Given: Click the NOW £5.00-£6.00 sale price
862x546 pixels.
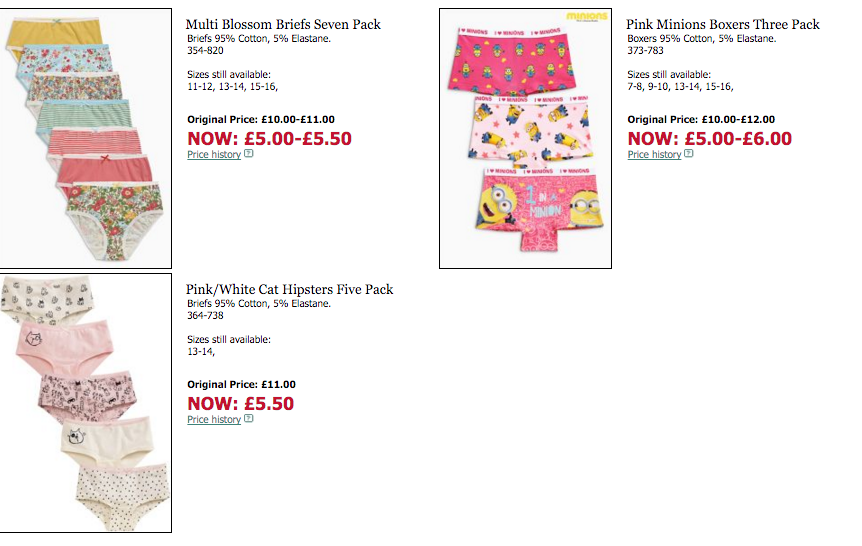Looking at the screenshot, I should 709,139.
